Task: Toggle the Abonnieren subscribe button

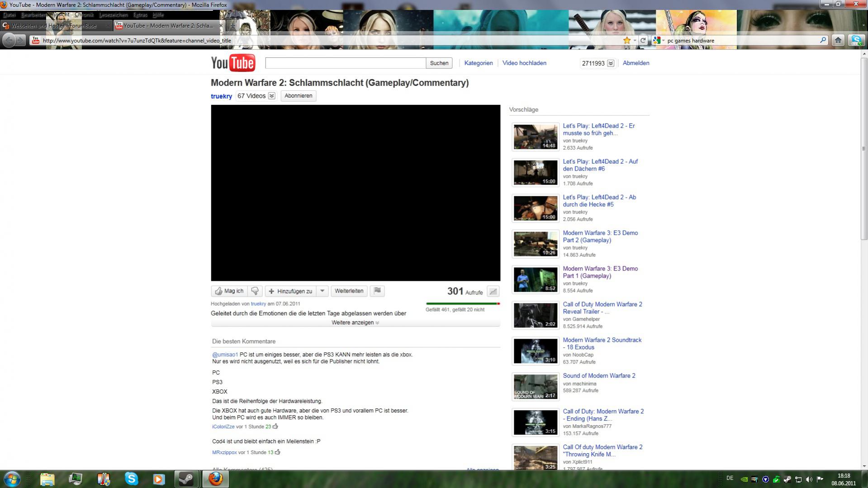Action: coord(299,96)
